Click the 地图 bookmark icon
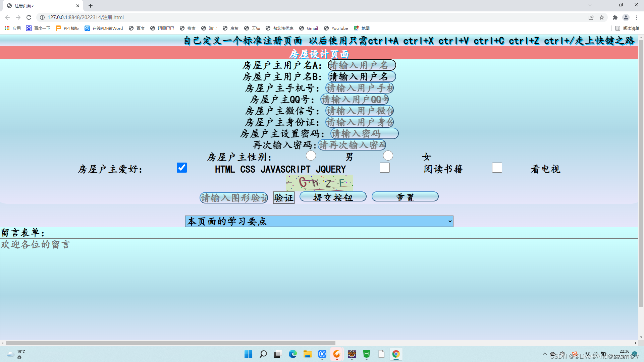Viewport: 644px width, 362px height. click(x=356, y=28)
